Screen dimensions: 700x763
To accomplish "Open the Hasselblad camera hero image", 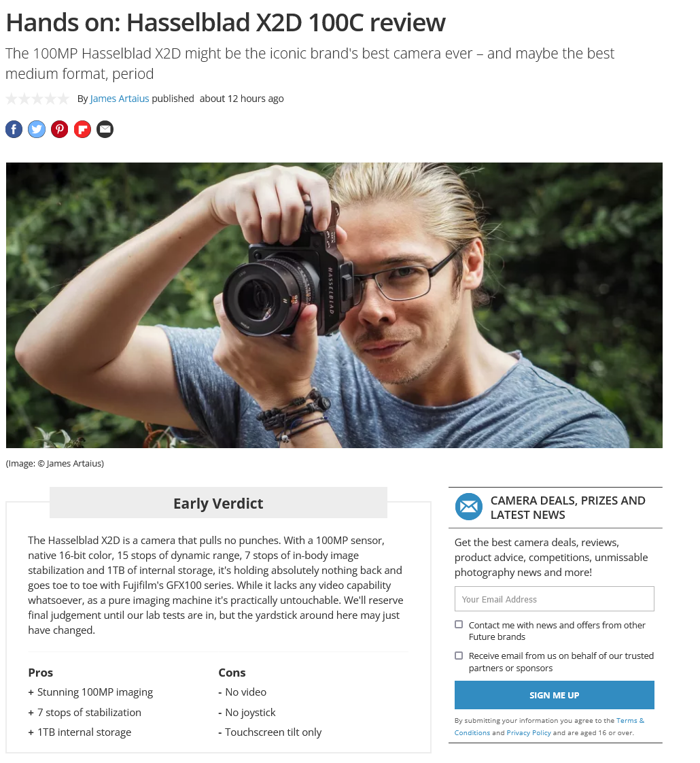I will (x=334, y=305).
